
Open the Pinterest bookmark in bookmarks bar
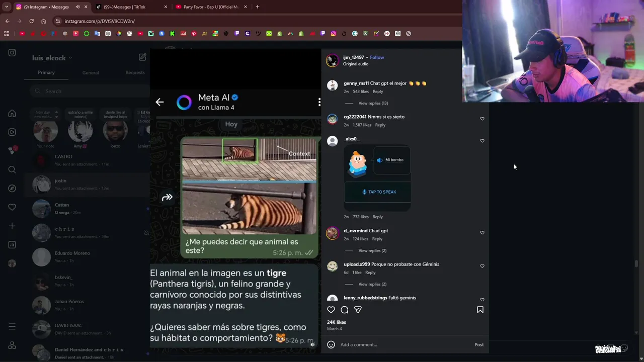tap(194, 34)
